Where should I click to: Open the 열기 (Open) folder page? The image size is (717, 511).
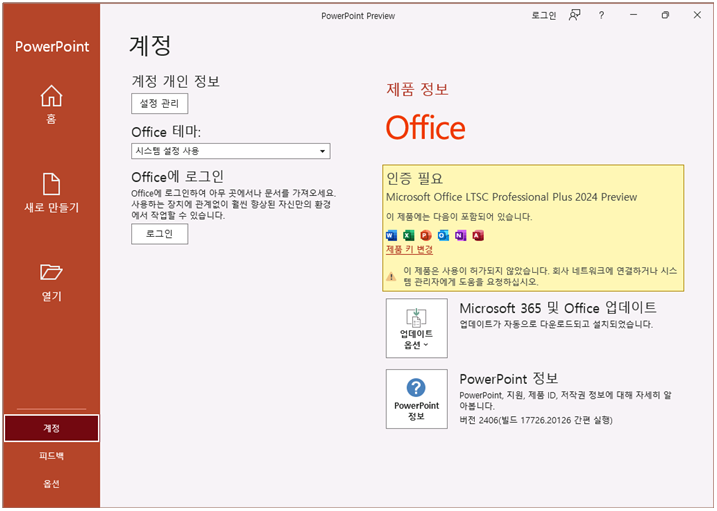point(51,282)
